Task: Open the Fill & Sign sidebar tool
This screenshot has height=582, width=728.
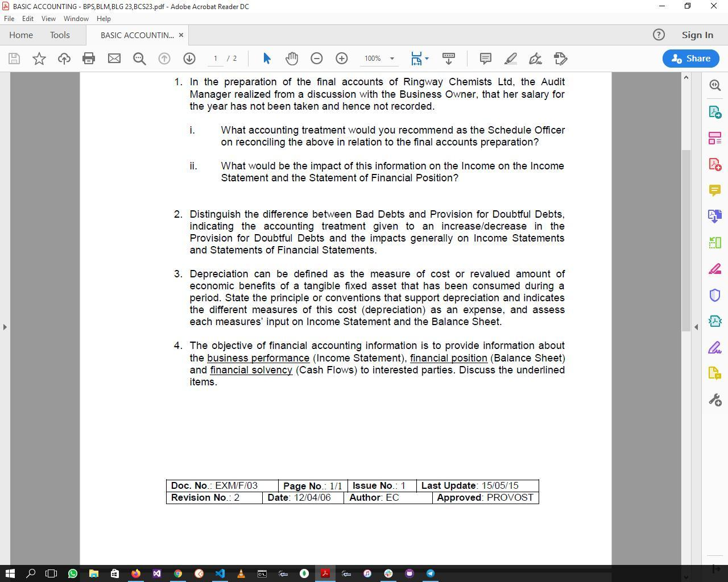Action: pyautogui.click(x=715, y=347)
